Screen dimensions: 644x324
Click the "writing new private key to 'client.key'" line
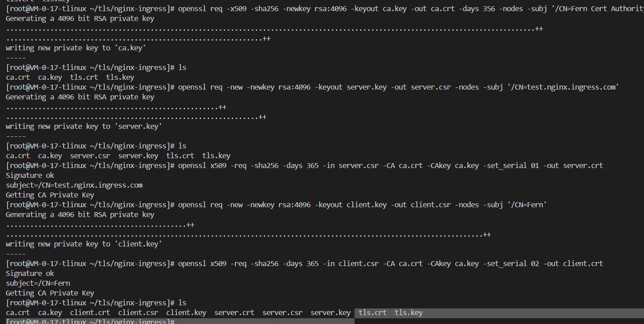point(84,244)
